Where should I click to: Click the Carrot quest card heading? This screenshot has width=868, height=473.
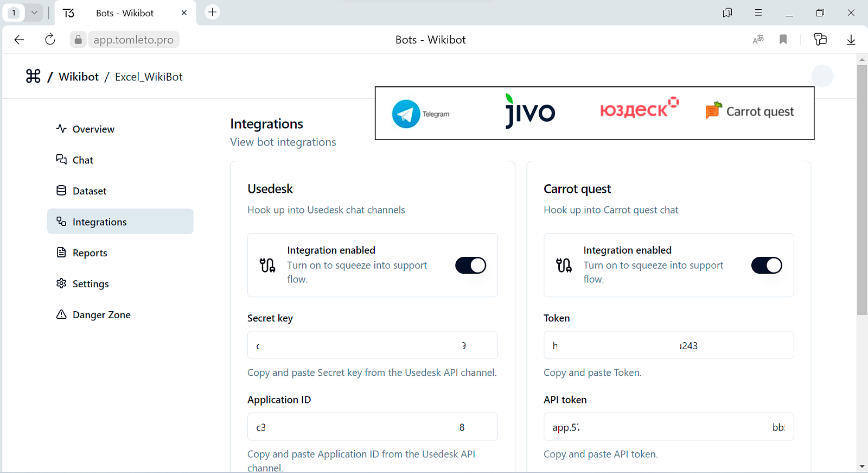(x=577, y=188)
